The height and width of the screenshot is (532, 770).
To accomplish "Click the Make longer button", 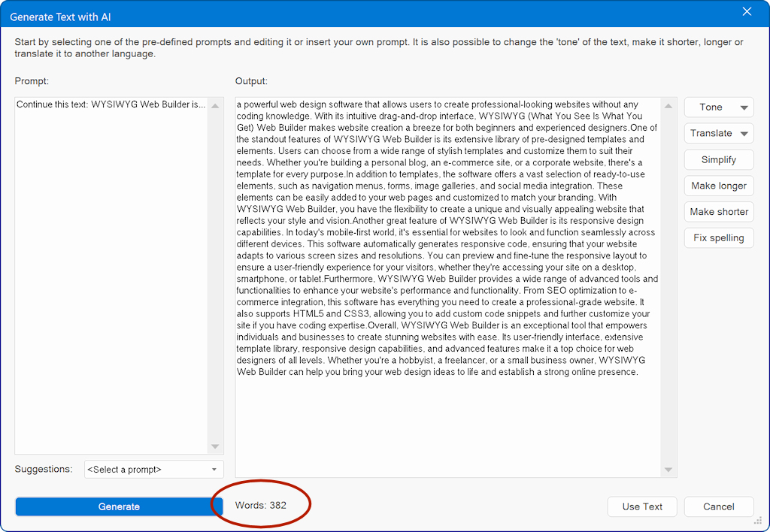I will click(x=719, y=186).
